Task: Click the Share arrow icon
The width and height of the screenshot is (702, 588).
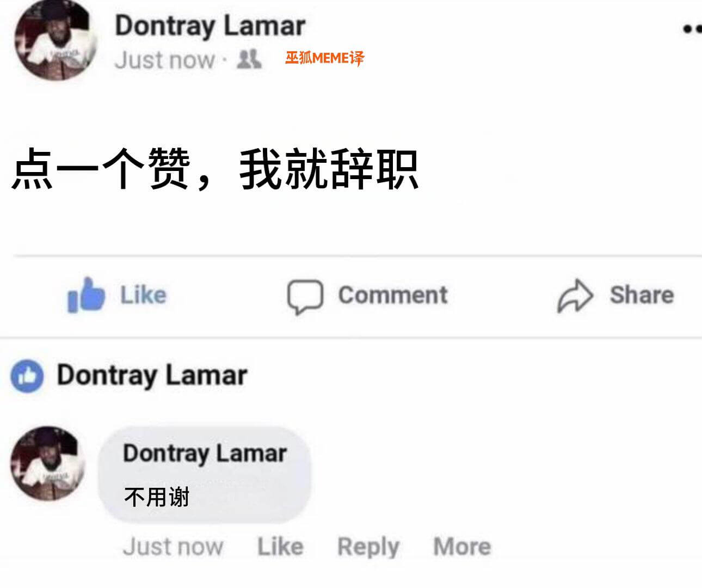Action: pyautogui.click(x=575, y=296)
